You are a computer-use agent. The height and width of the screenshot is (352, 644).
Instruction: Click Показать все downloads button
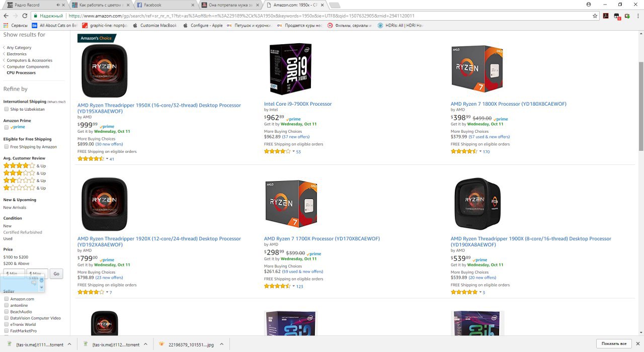pyautogui.click(x=614, y=344)
